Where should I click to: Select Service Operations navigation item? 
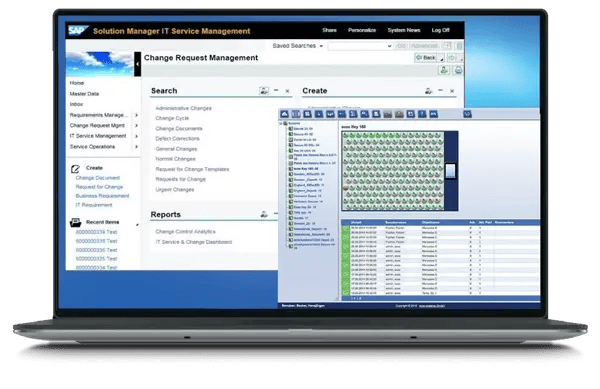click(92, 146)
